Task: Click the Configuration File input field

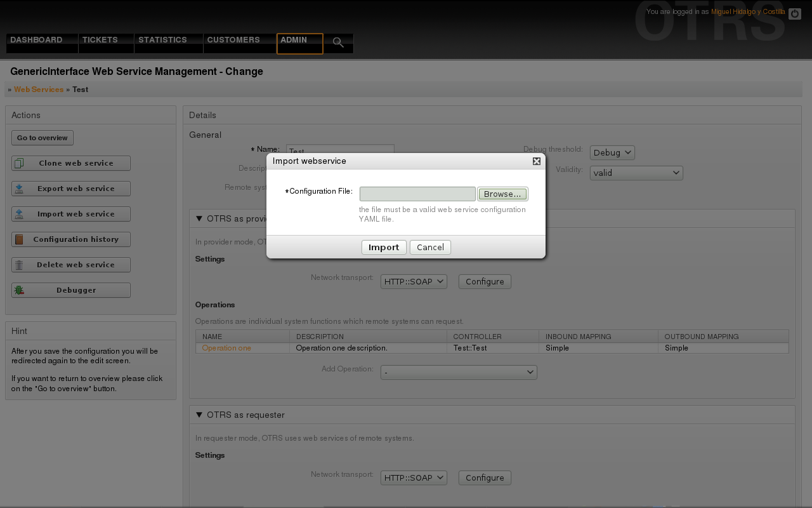Action: [417, 194]
